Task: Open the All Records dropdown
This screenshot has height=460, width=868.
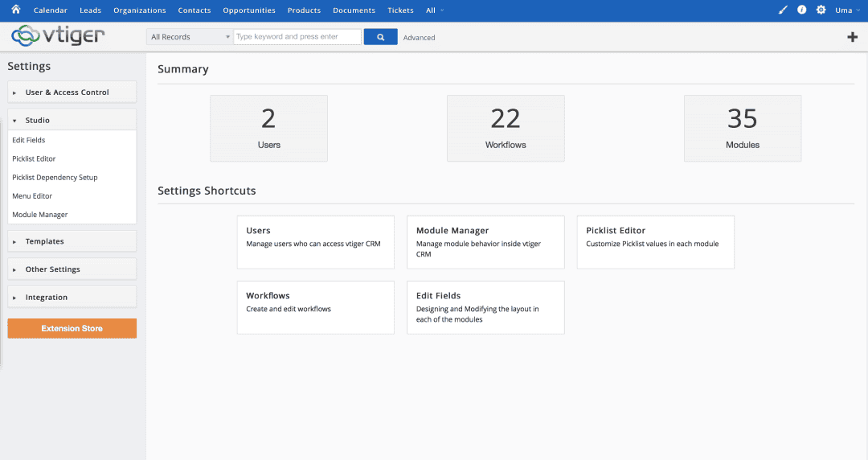Action: pyautogui.click(x=190, y=37)
